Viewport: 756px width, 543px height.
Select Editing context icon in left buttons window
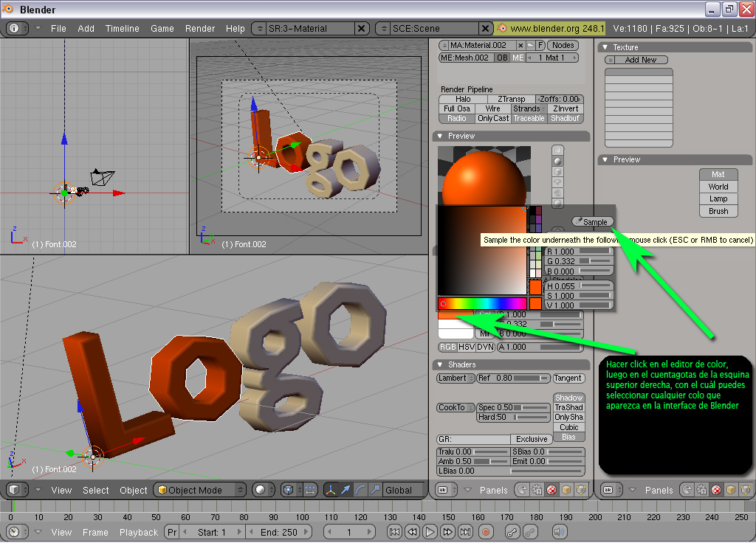coord(580,490)
